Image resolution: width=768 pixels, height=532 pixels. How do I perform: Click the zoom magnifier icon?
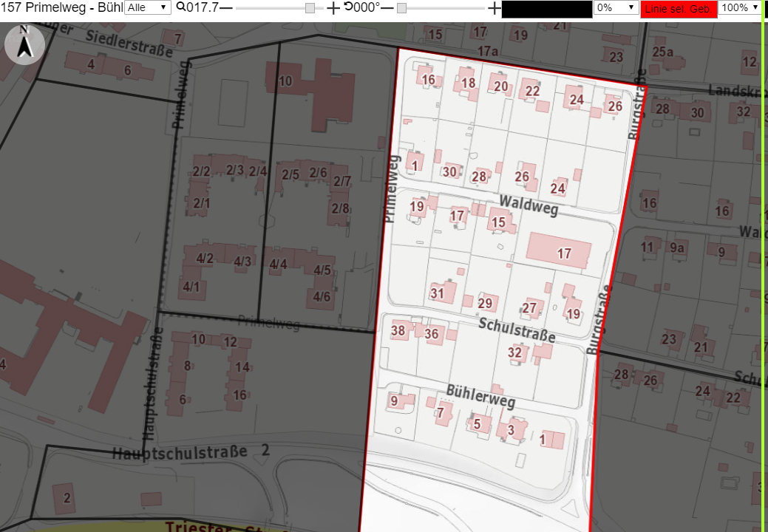click(x=181, y=7)
